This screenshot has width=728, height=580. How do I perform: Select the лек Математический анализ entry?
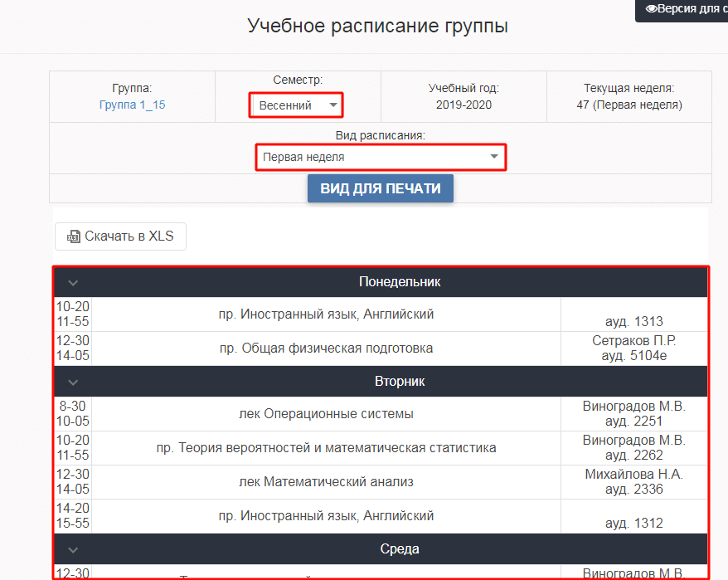326,482
